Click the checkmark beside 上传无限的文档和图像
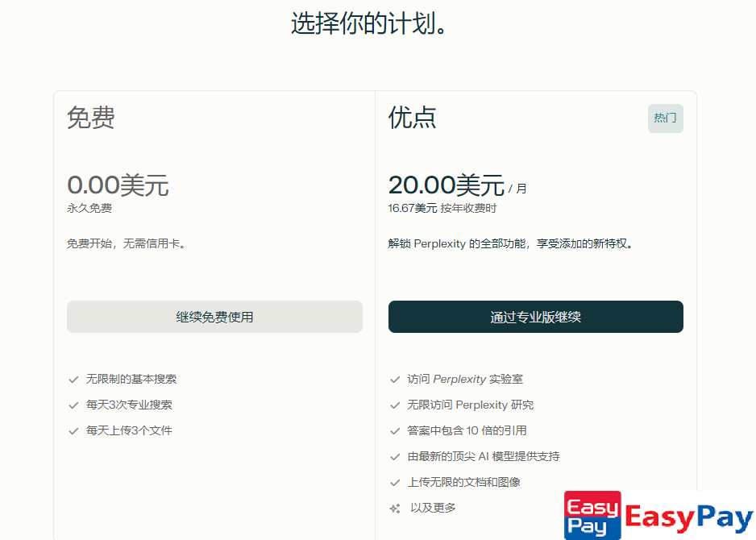Screen dimensions: 756x540 [395, 483]
